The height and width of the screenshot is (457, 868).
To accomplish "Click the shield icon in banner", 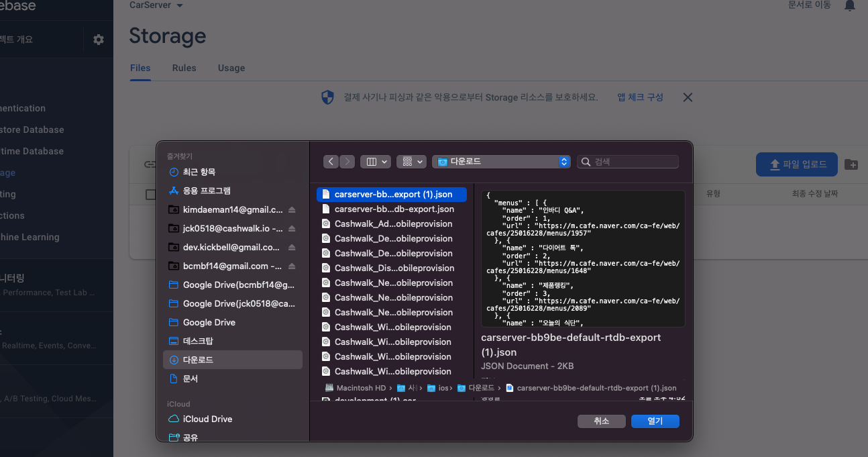I will click(327, 97).
